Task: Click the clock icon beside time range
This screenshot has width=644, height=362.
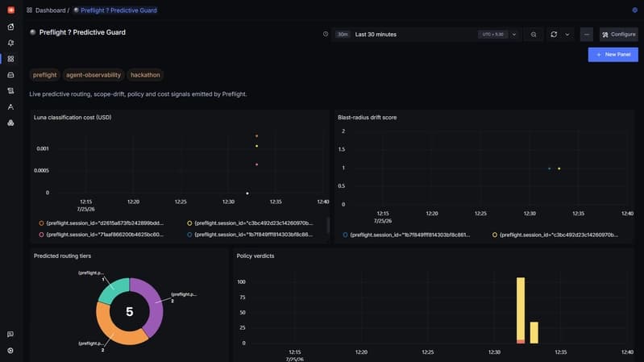Action: click(326, 34)
